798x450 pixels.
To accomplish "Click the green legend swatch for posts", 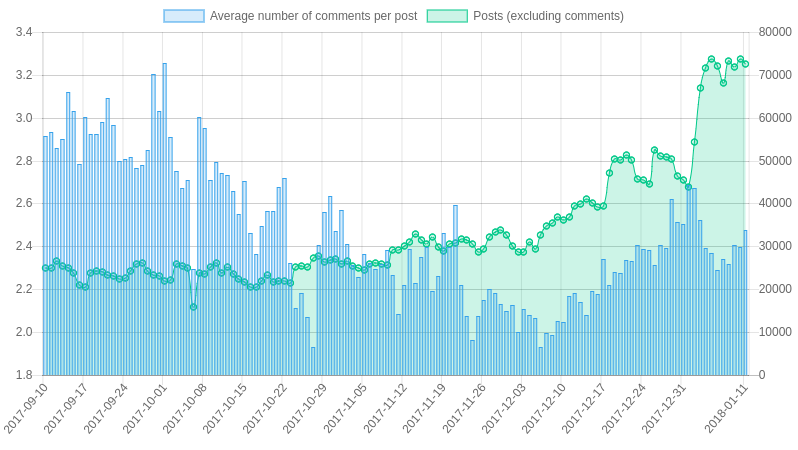I will 447,16.
